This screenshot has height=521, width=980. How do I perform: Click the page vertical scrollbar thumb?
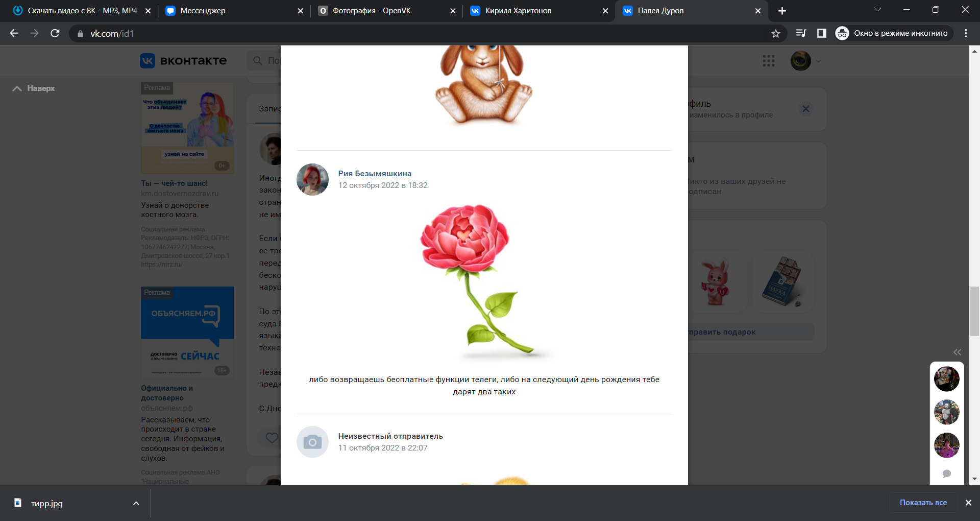pyautogui.click(x=974, y=312)
